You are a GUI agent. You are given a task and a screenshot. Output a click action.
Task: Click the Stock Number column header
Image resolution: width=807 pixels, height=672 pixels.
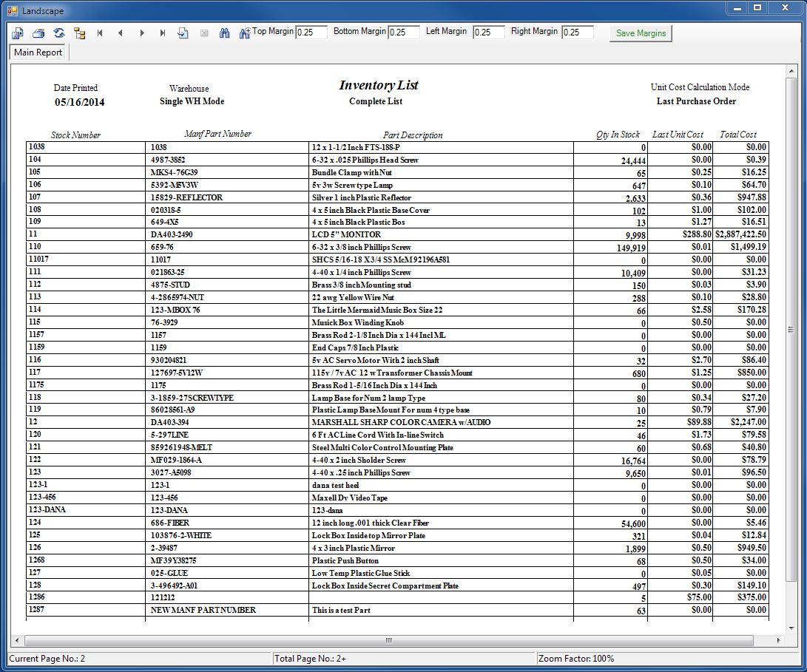[x=75, y=135]
